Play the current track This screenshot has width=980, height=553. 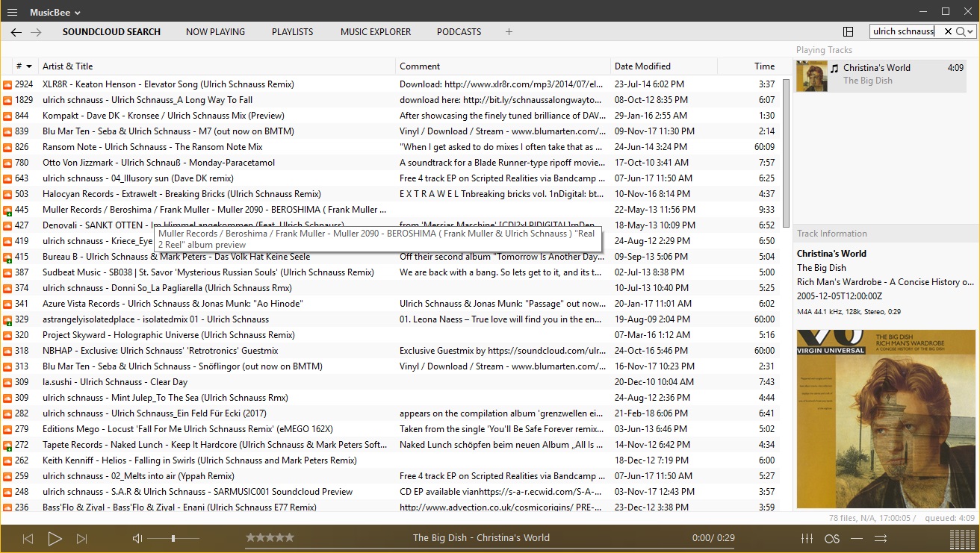click(55, 539)
